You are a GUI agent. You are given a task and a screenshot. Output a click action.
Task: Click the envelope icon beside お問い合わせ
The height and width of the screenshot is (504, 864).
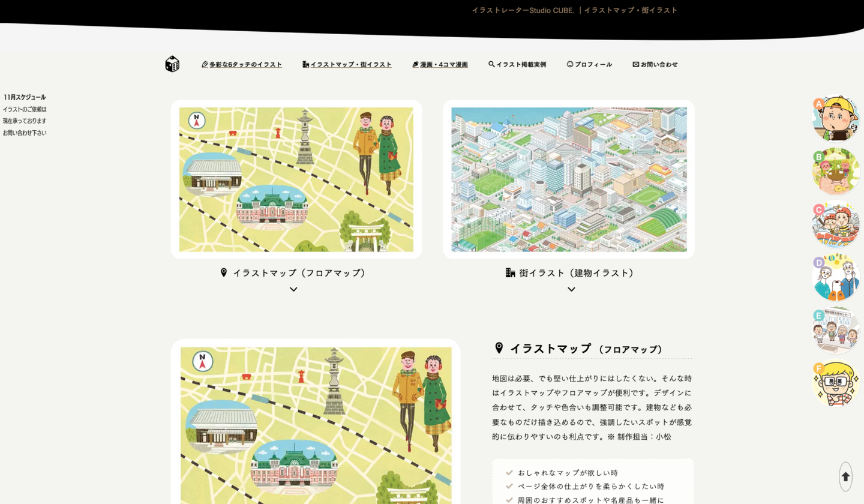(x=635, y=64)
